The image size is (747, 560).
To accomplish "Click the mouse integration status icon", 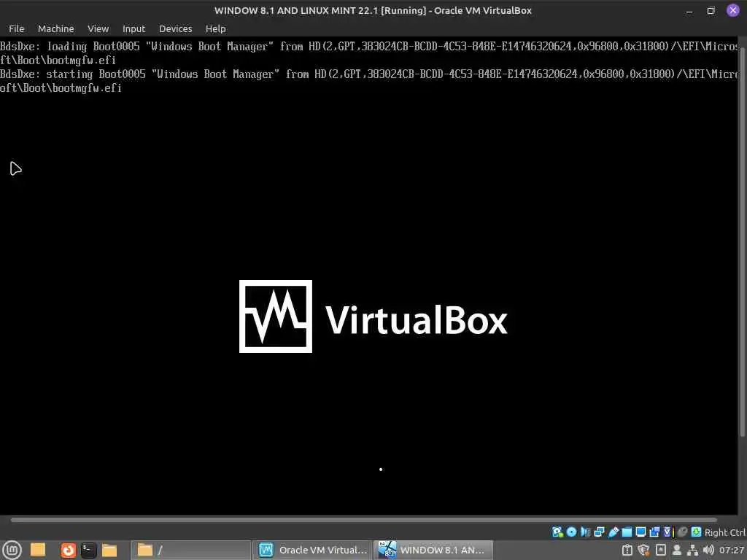I will [683, 532].
